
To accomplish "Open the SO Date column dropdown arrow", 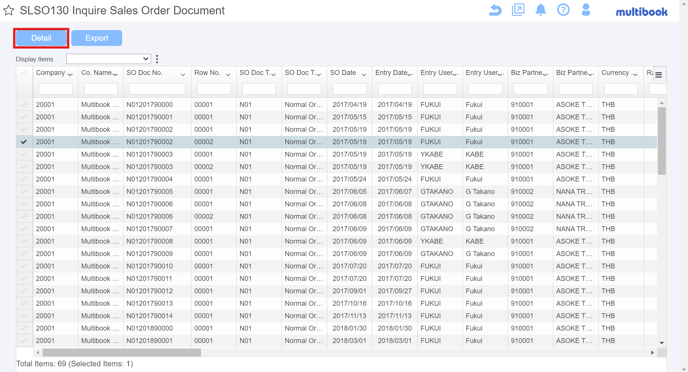I will pos(364,75).
